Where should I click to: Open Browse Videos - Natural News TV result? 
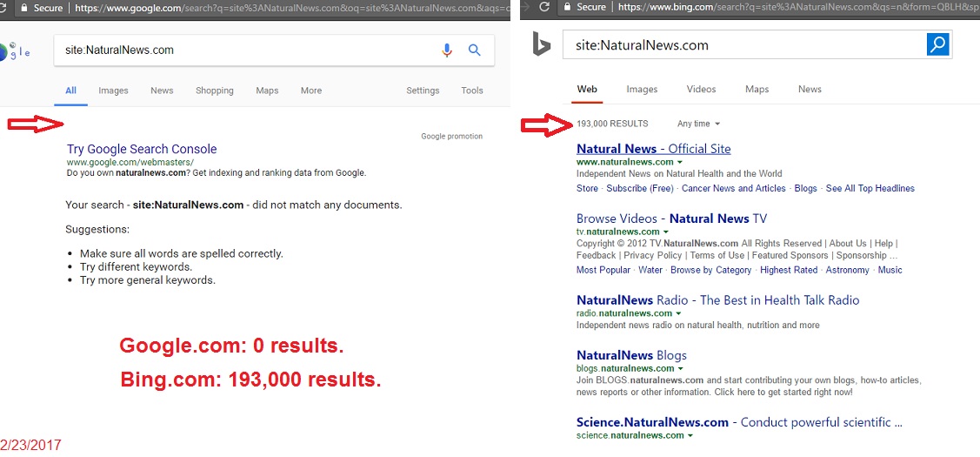[x=671, y=218]
